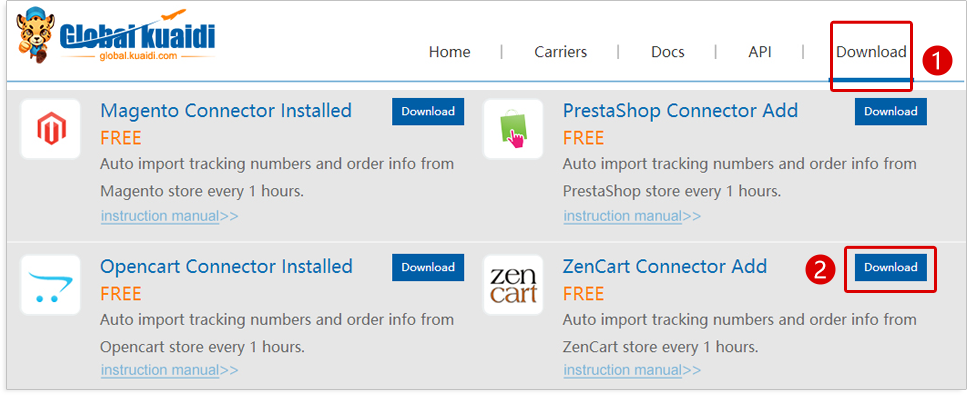Open the Carriers navigation item
This screenshot has height=395, width=967.
(x=561, y=52)
